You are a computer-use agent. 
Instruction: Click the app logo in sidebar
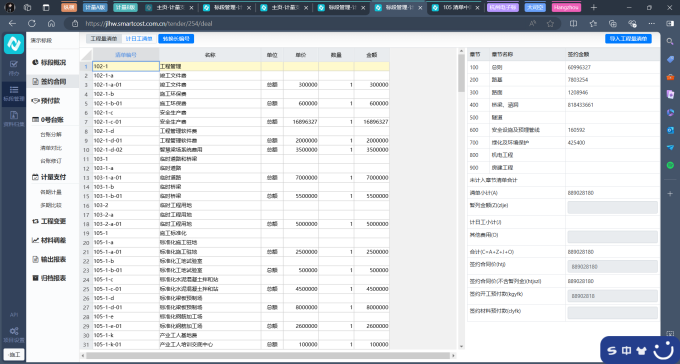(x=14, y=44)
